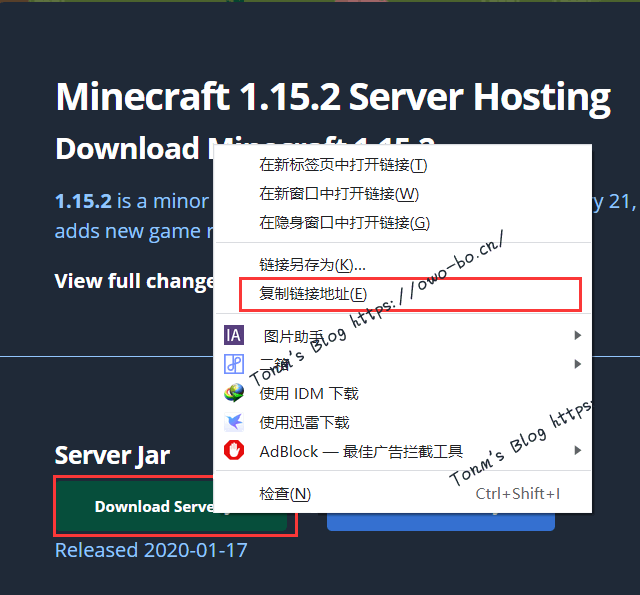Expand the AdBlock submenu arrow
640x595 pixels.
(577, 451)
